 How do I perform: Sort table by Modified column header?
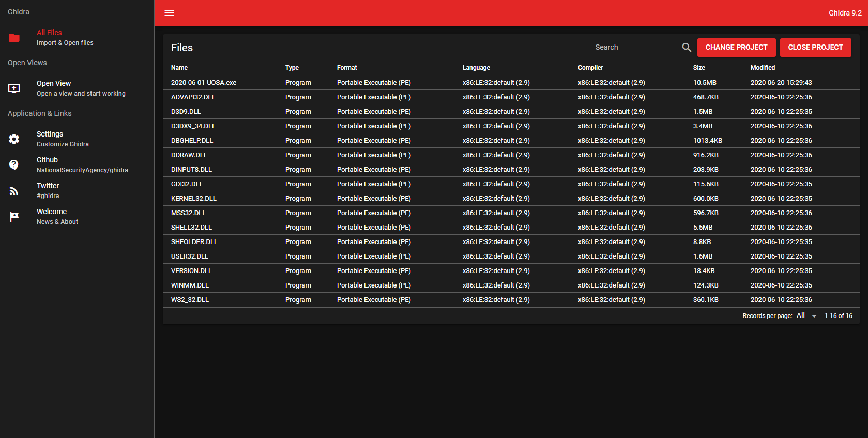pyautogui.click(x=763, y=68)
